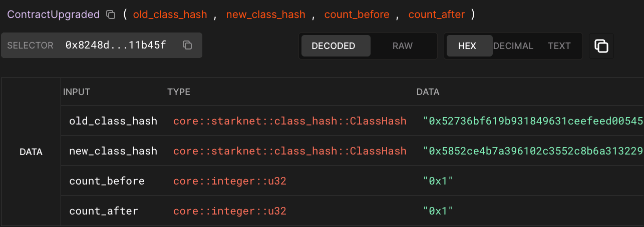Click u32 type in count_before row
Image resolution: width=644 pixels, height=227 pixels.
pos(230,181)
